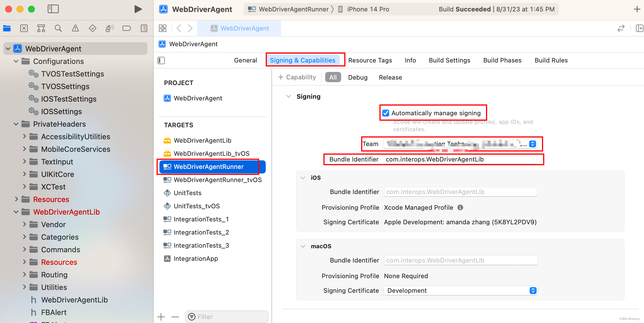Image resolution: width=644 pixels, height=323 pixels.
Task: Open the Report navigator icon
Action: pyautogui.click(x=144, y=28)
